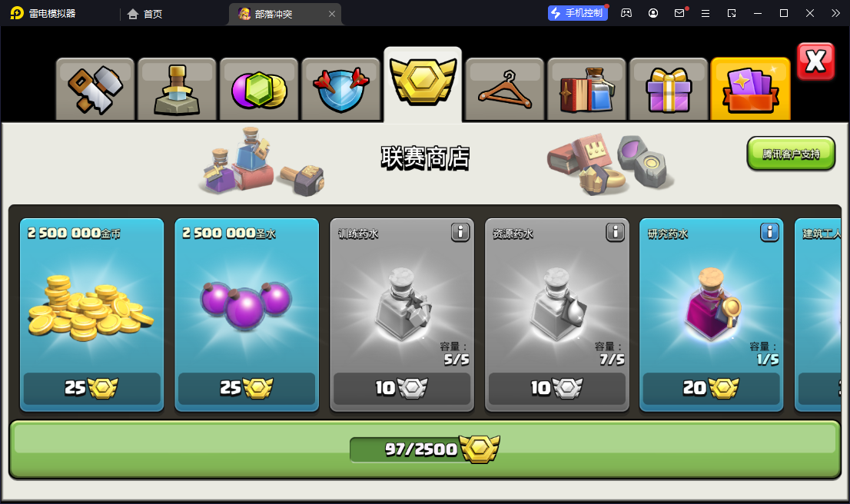850x504 pixels.
Task: Purchase 研究药水 for 20 medals
Action: click(x=711, y=388)
